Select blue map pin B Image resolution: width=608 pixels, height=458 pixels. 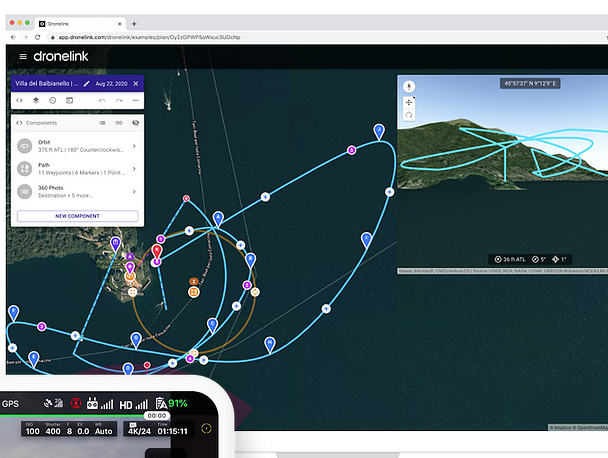(250, 260)
